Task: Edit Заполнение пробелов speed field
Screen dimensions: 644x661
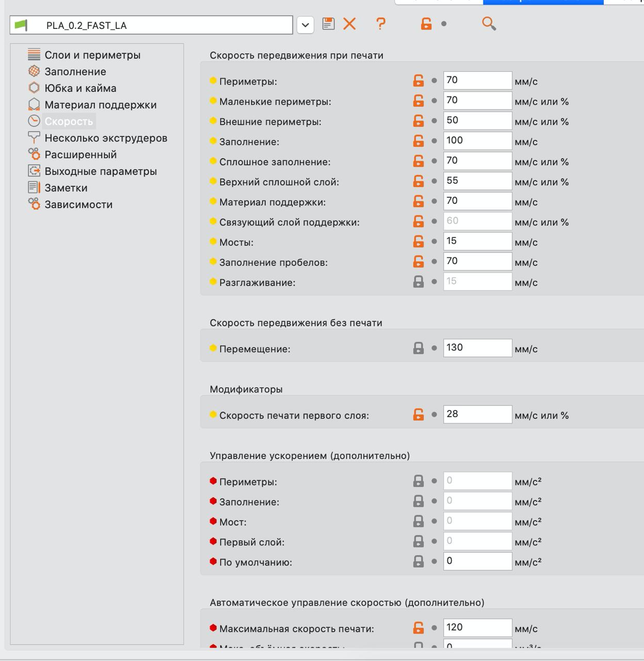Action: 477,262
